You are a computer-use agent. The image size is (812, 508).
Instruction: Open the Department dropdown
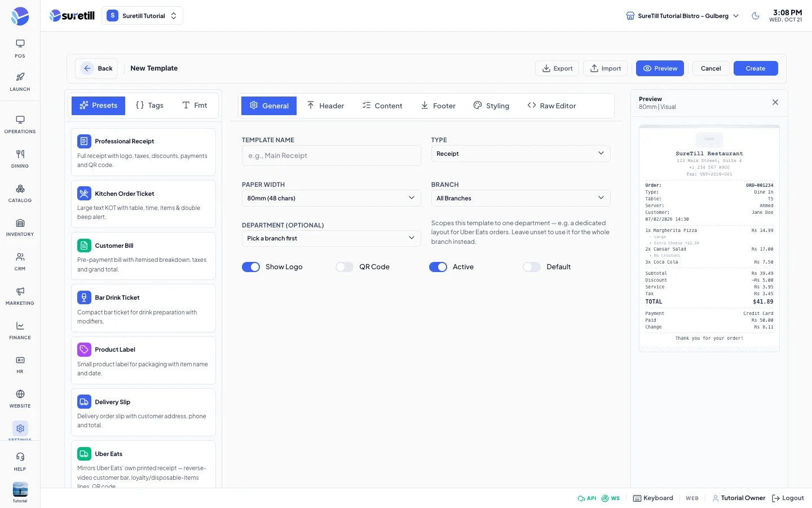point(331,238)
